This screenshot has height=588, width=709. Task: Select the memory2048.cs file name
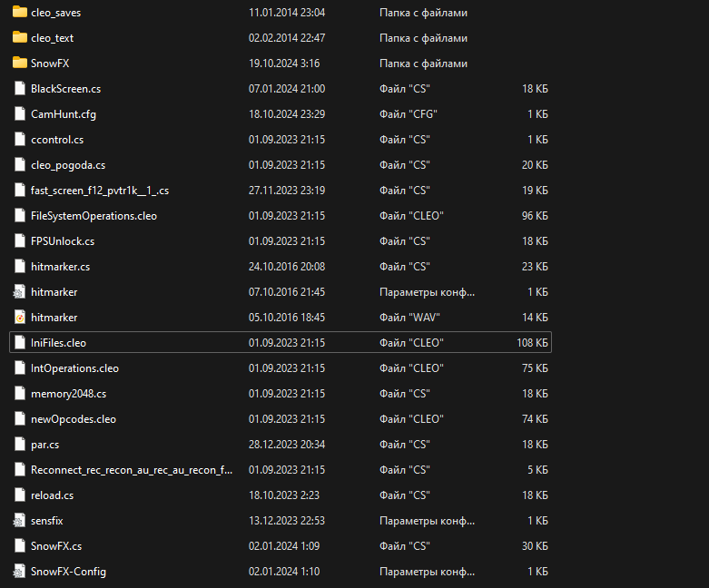68,394
